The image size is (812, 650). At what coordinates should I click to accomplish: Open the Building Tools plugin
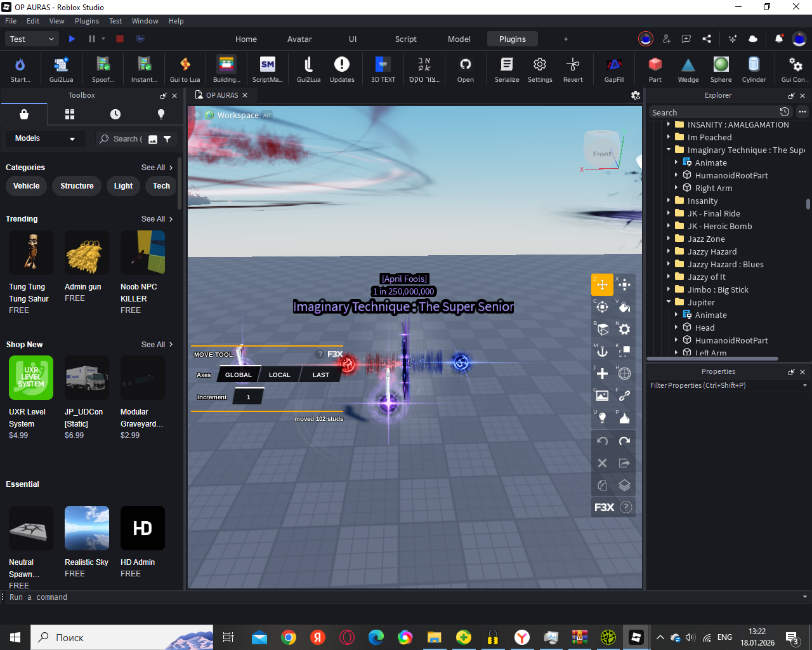click(226, 69)
